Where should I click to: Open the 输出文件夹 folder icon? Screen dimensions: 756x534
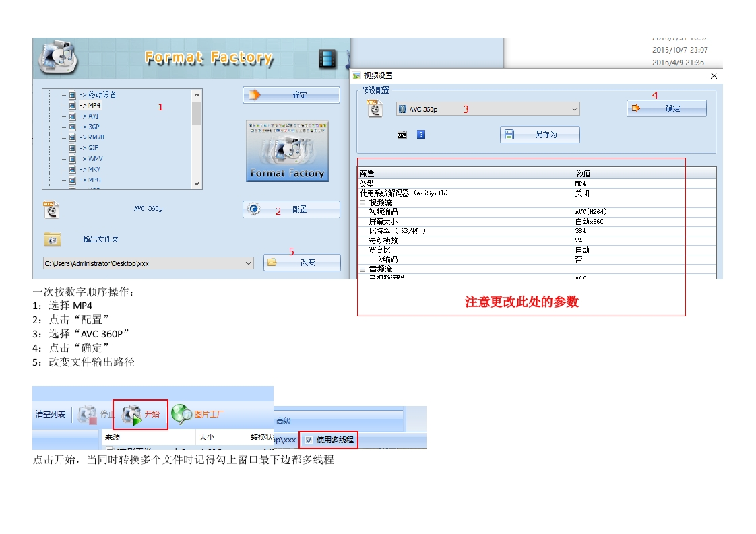(x=52, y=239)
